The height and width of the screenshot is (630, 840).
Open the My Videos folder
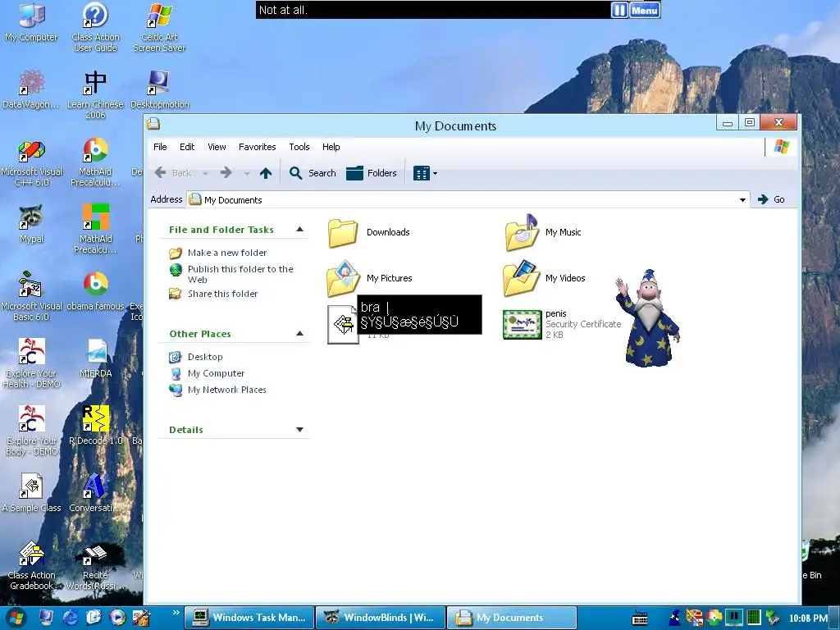point(545,278)
